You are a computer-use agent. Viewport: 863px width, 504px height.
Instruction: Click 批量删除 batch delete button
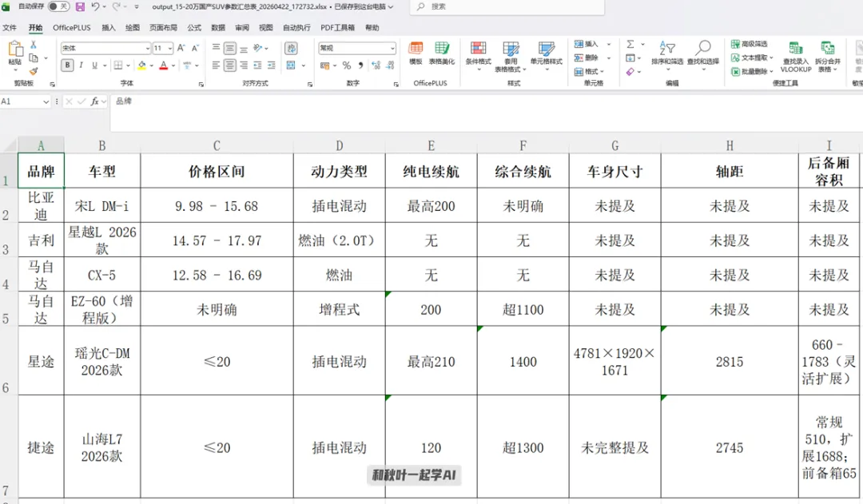pos(752,72)
